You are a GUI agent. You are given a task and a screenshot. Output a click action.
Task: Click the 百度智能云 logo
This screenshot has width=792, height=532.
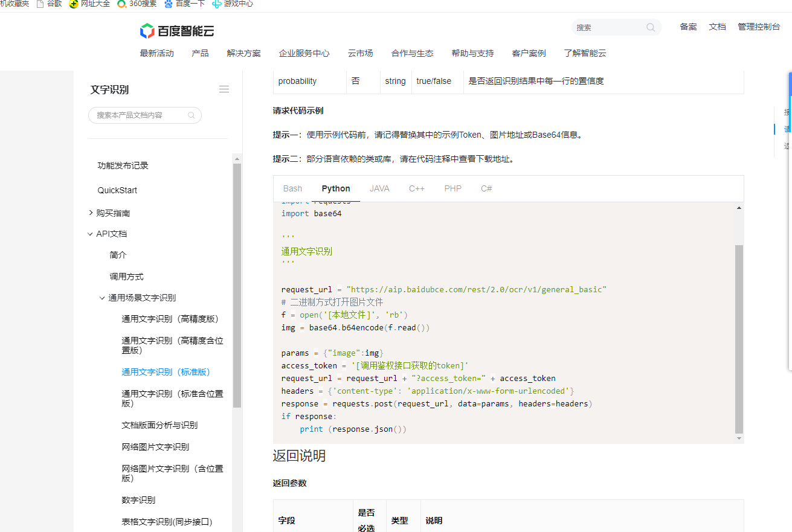coord(177,30)
